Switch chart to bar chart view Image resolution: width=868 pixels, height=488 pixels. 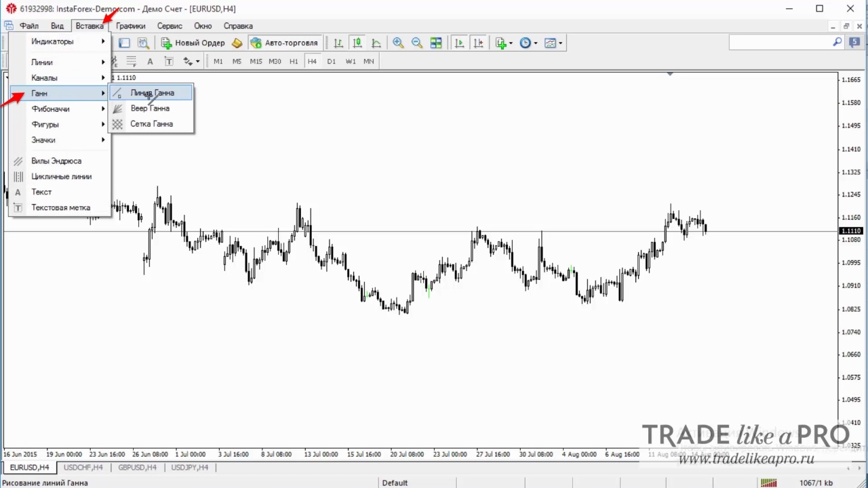(x=338, y=43)
